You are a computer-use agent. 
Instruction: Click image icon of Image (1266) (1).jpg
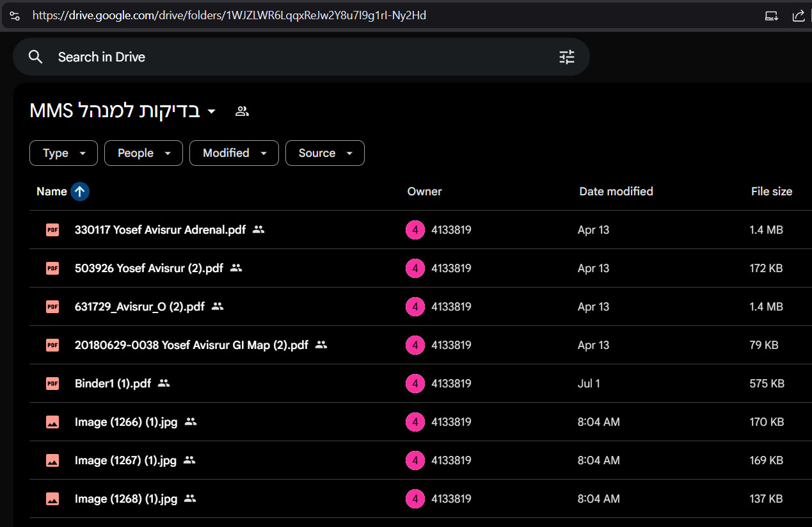pos(52,422)
